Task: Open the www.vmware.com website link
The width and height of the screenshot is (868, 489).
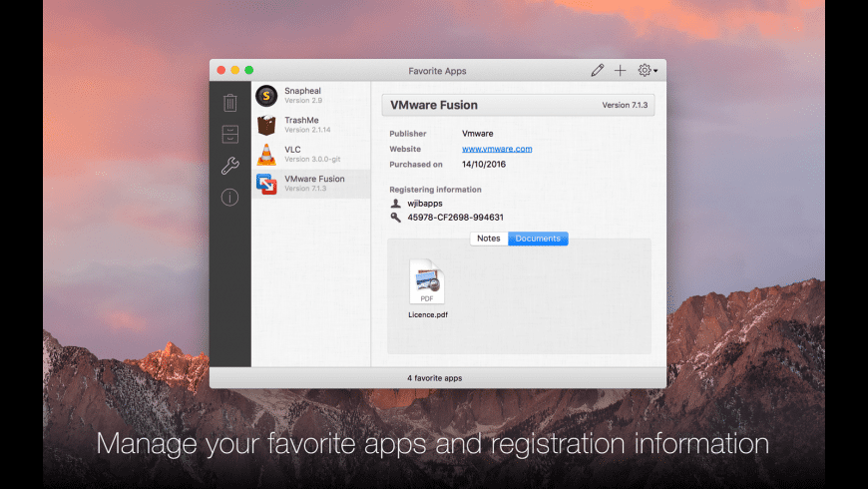Action: tap(497, 149)
